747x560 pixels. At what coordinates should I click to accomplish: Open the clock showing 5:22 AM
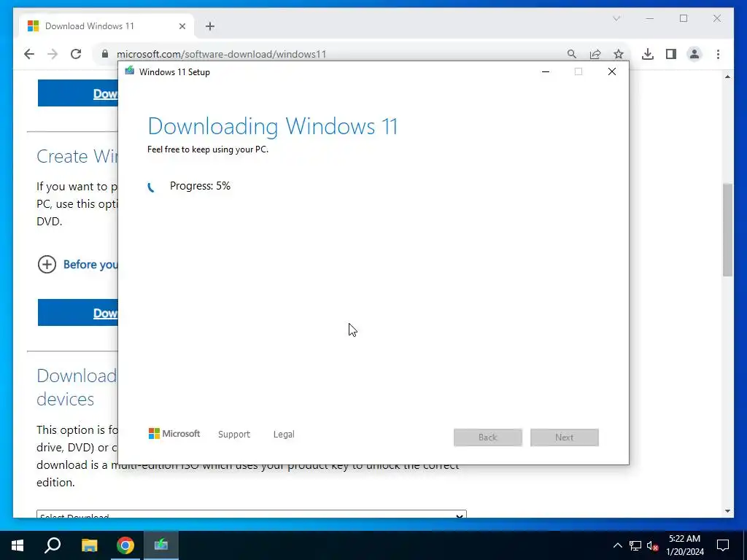pos(684,545)
